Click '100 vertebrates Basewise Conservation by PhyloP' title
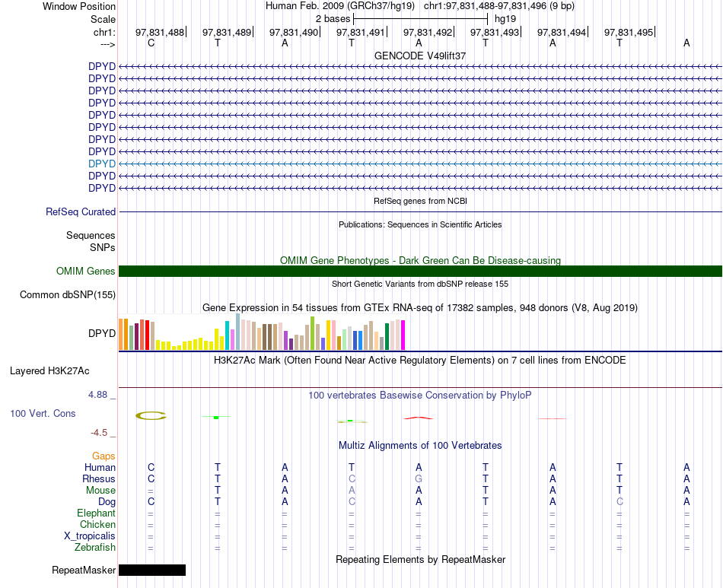The image size is (723, 588). (x=420, y=395)
